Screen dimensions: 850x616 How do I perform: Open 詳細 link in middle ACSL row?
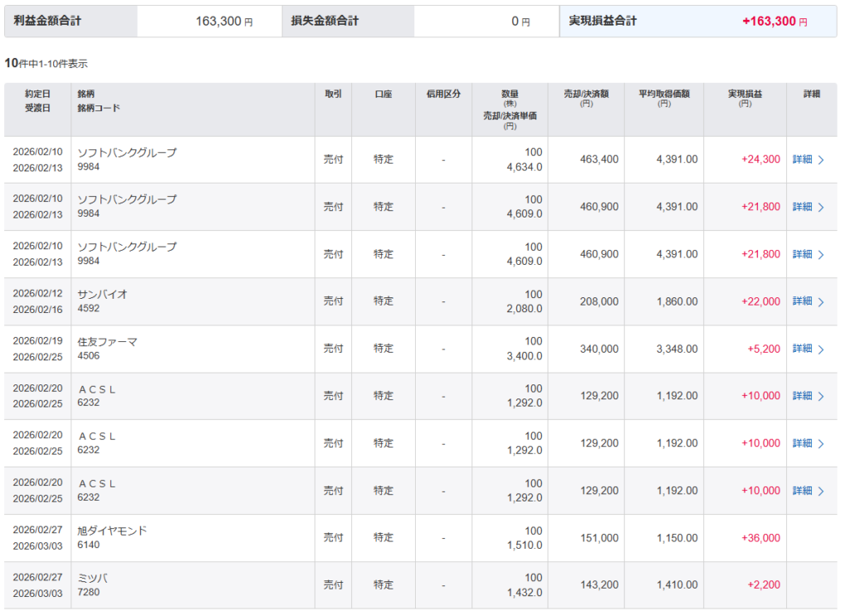[802, 443]
